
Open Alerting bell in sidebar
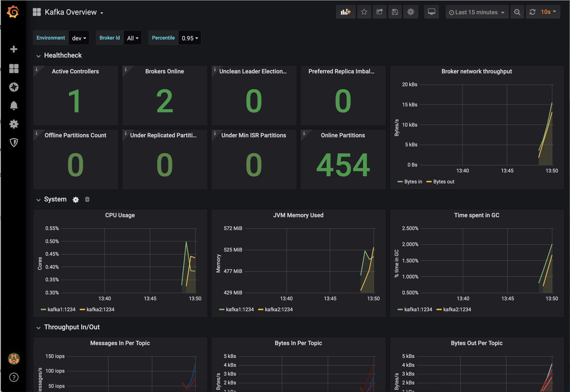coord(14,105)
